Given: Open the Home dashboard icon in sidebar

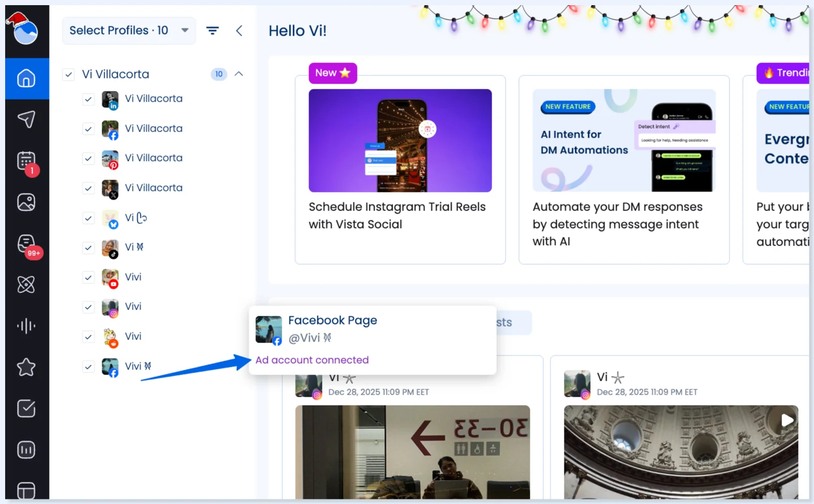Looking at the screenshot, I should pyautogui.click(x=26, y=78).
